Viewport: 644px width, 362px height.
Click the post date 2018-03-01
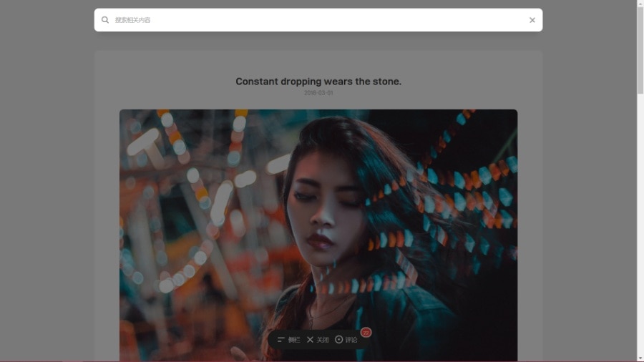pos(318,93)
